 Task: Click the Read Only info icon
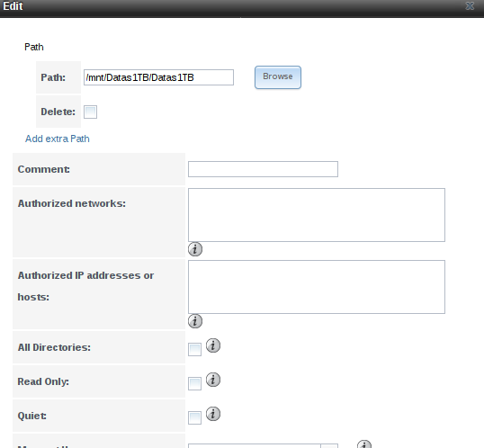coord(213,380)
